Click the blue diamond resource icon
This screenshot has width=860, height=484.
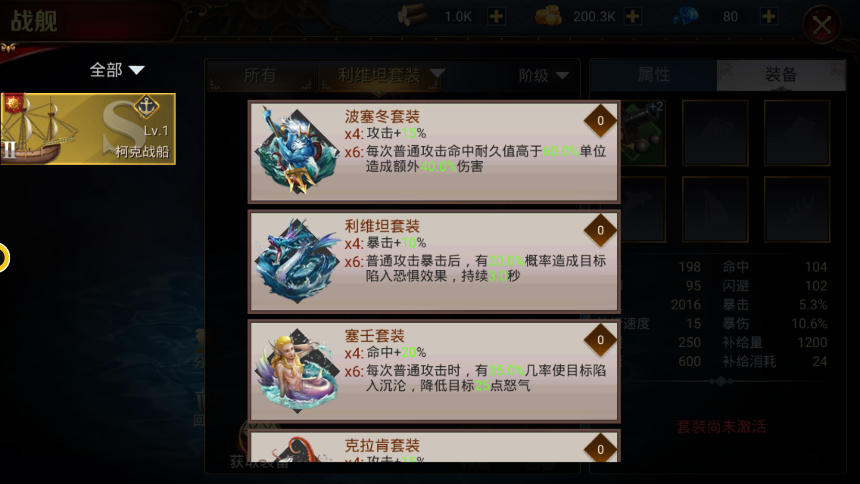click(686, 15)
